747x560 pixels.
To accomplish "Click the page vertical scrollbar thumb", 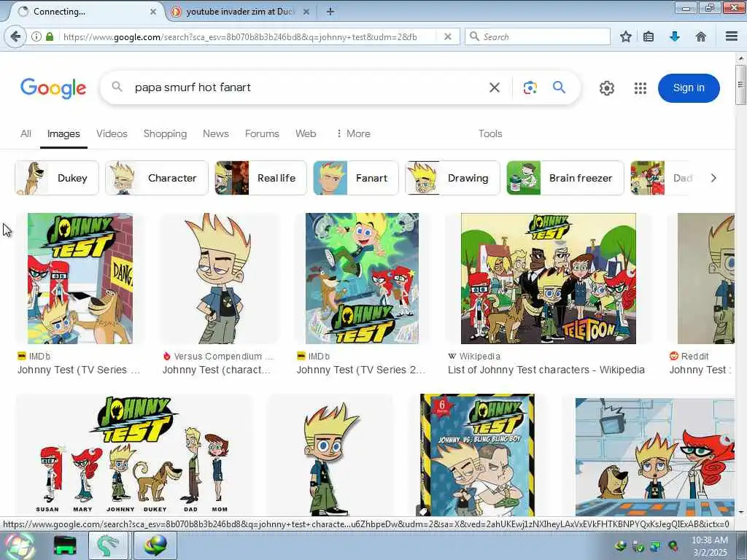I will [x=740, y=85].
